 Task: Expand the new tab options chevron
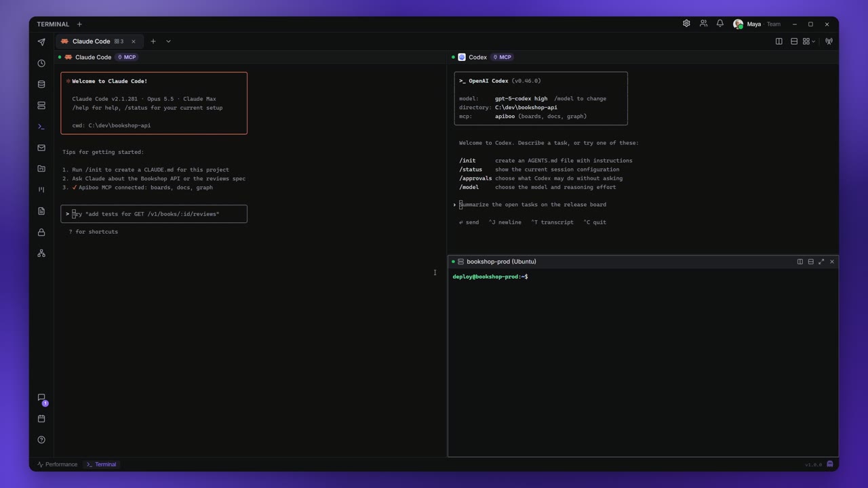(168, 41)
